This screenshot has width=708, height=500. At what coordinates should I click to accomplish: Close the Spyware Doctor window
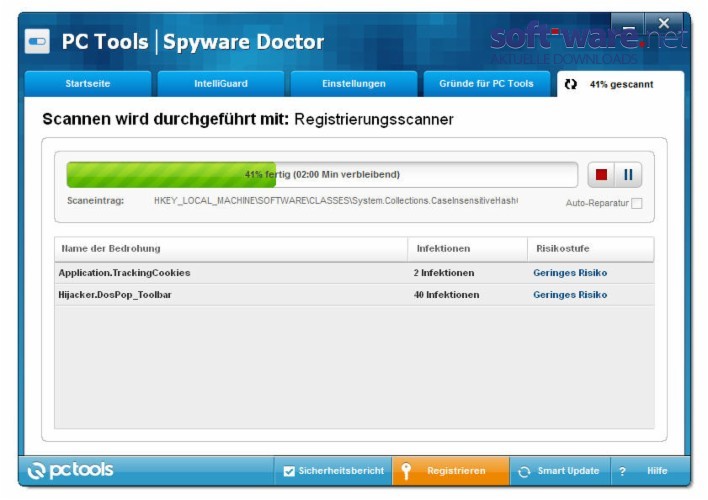(x=663, y=23)
